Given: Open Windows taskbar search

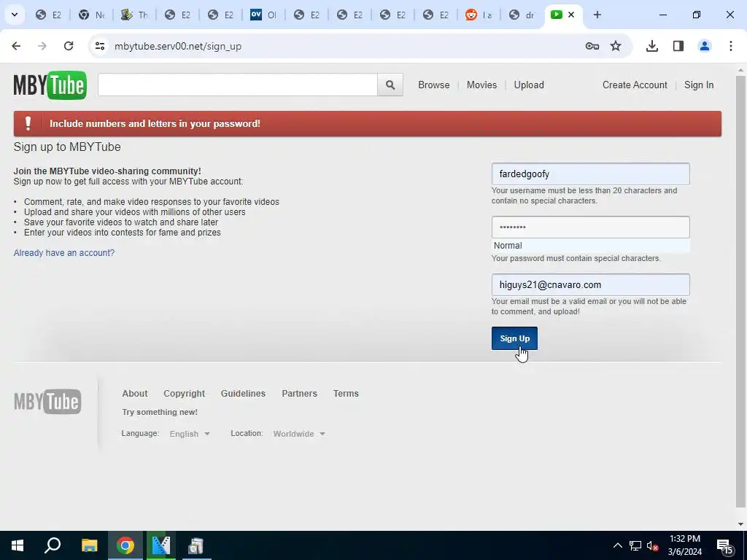Looking at the screenshot, I should (53, 545).
